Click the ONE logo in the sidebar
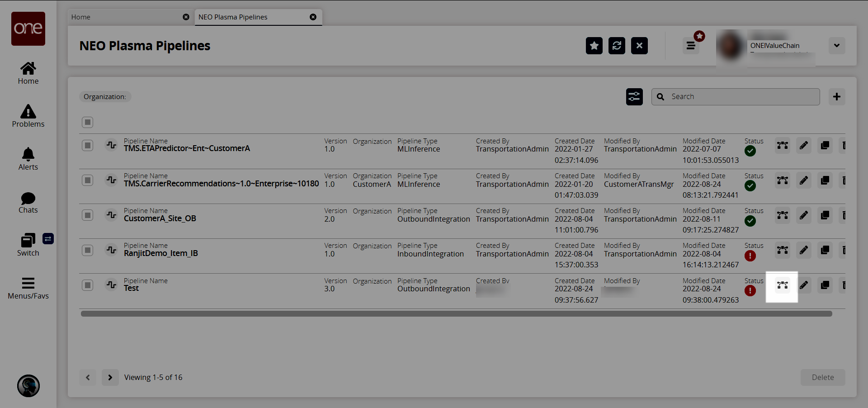This screenshot has height=408, width=868. click(28, 28)
